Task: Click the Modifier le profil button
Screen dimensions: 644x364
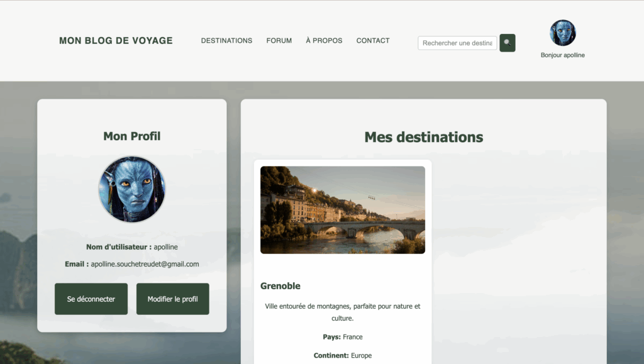Action: tap(172, 299)
